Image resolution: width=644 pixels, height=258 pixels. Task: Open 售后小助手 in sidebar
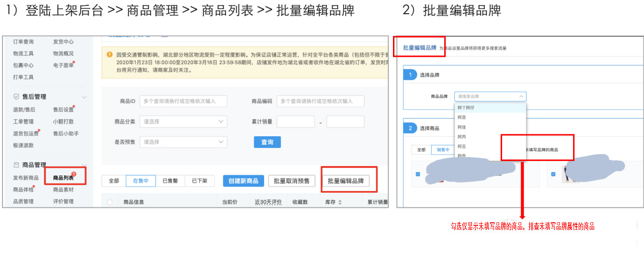click(x=66, y=134)
